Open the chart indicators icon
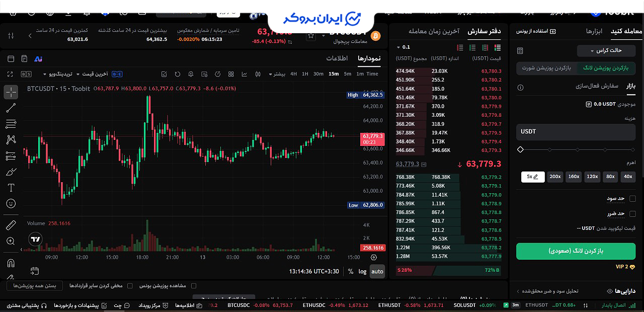 tap(245, 74)
